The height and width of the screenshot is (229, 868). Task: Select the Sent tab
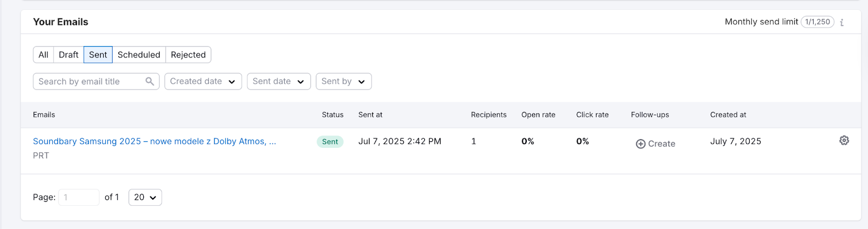click(98, 55)
